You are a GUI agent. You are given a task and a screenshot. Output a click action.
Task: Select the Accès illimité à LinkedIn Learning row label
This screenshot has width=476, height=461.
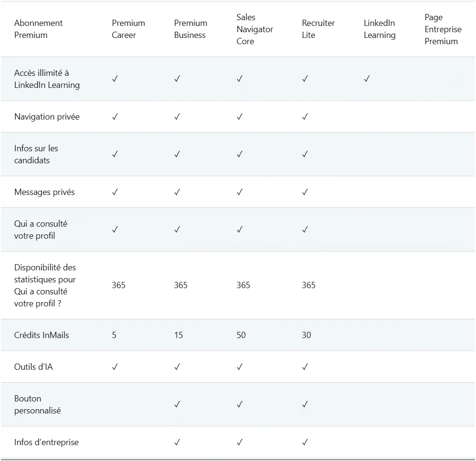point(47,79)
